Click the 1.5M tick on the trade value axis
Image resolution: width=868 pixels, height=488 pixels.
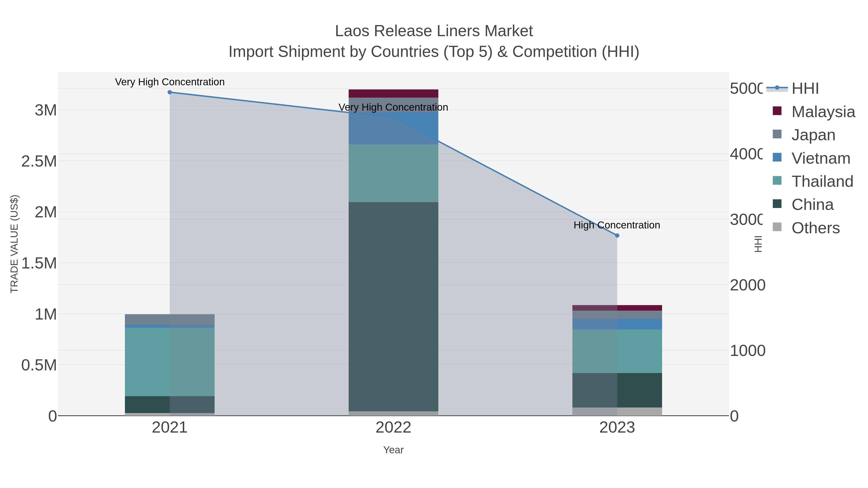pos(39,263)
